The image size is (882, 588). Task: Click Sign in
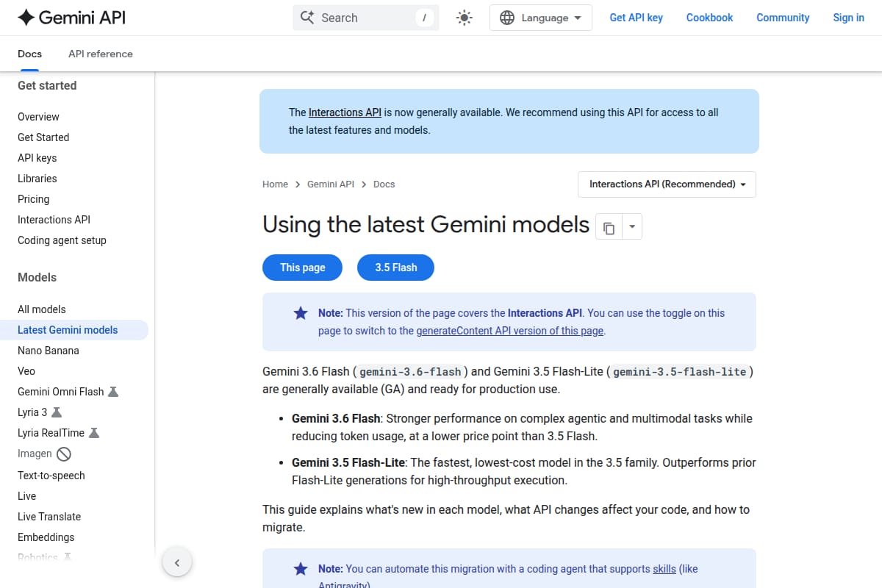tap(849, 18)
